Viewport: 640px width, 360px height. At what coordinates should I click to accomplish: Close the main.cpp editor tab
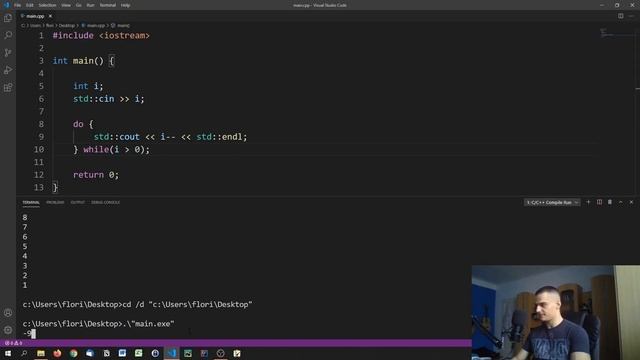pyautogui.click(x=50, y=16)
